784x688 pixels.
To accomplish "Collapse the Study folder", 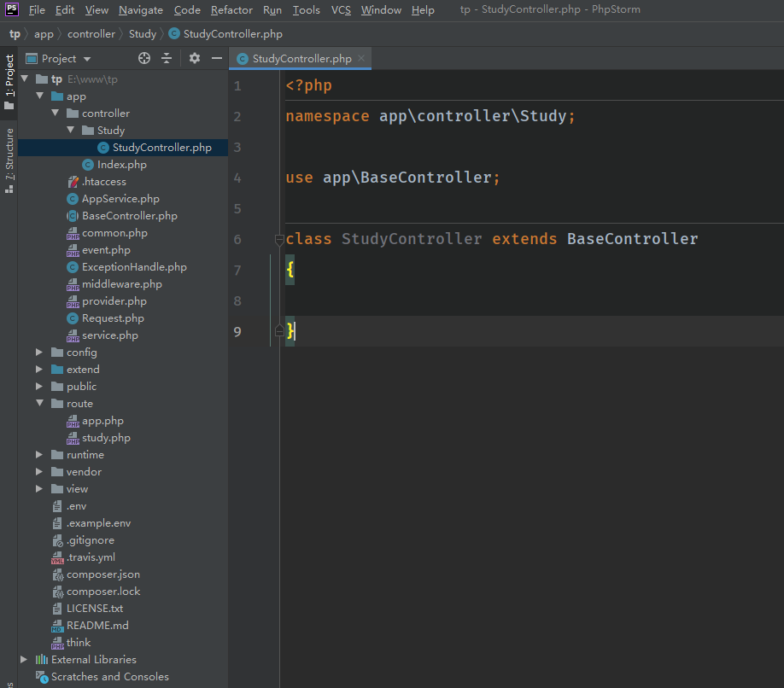I will [71, 130].
